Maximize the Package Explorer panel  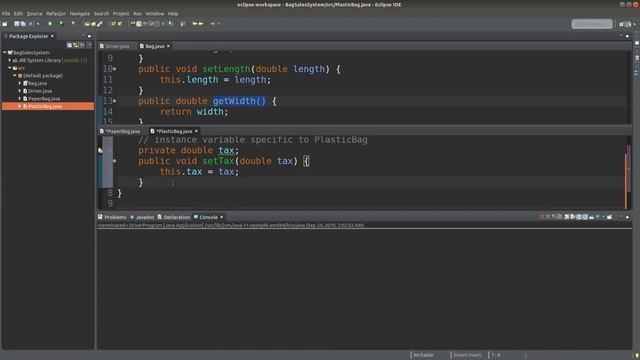coord(89,36)
